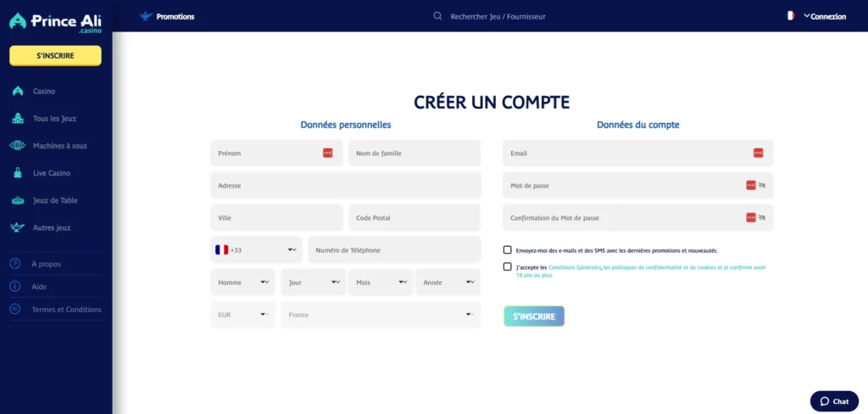Image resolution: width=868 pixels, height=414 pixels.
Task: Open the Conditions Générales link
Action: (x=575, y=267)
